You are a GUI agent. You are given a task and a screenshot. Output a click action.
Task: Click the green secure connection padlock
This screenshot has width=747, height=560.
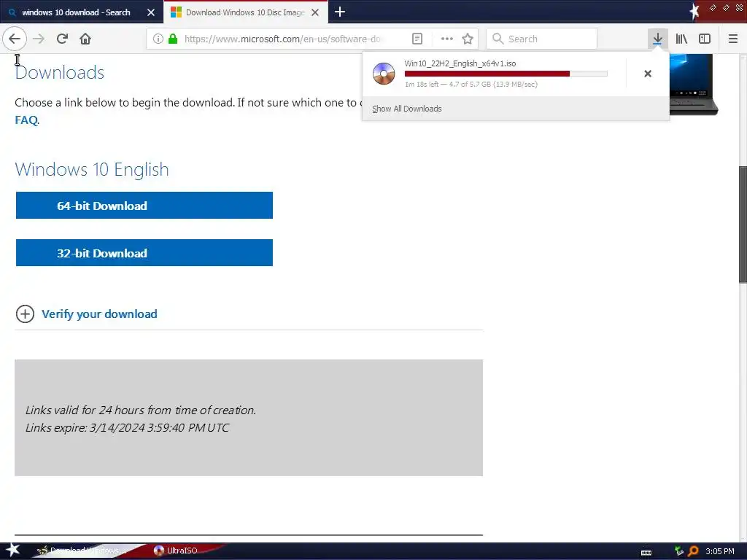[x=173, y=39]
